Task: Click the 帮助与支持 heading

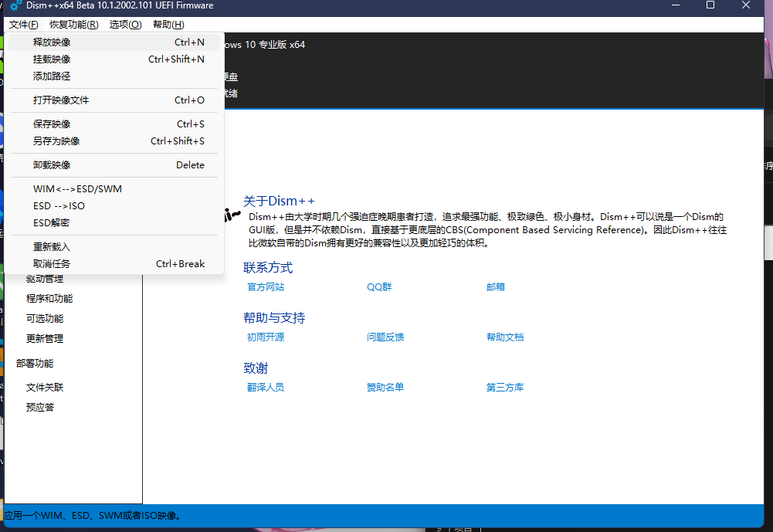Action: 274,318
